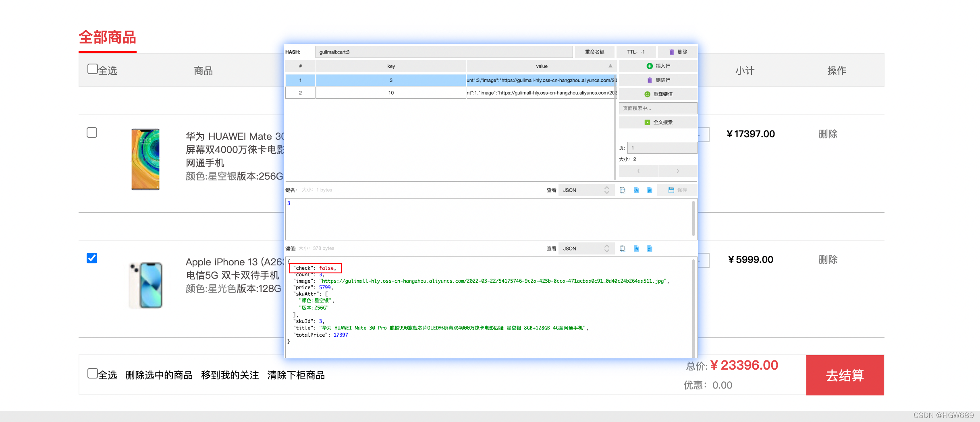The height and width of the screenshot is (422, 980).
Task: Click the "totalPrice": 17397 line in the JSON
Action: (320, 335)
